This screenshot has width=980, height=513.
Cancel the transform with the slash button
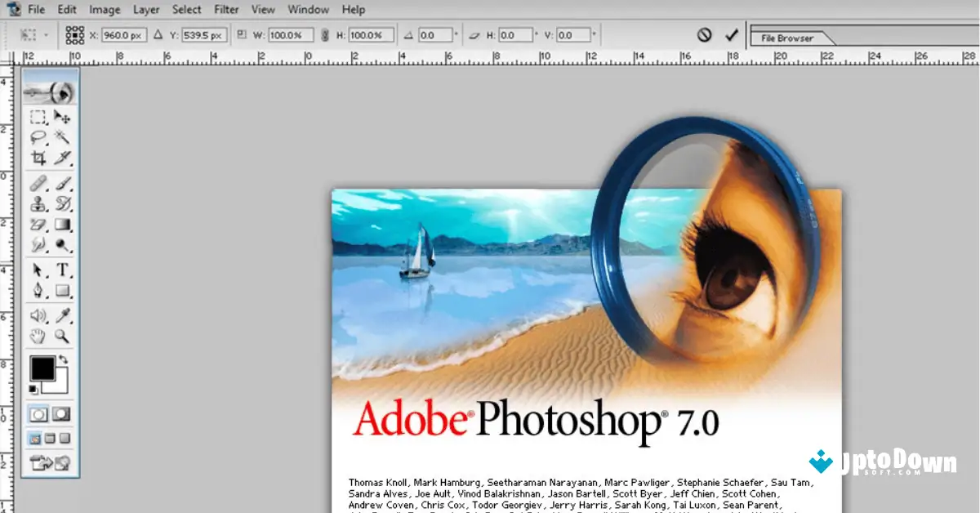704,34
